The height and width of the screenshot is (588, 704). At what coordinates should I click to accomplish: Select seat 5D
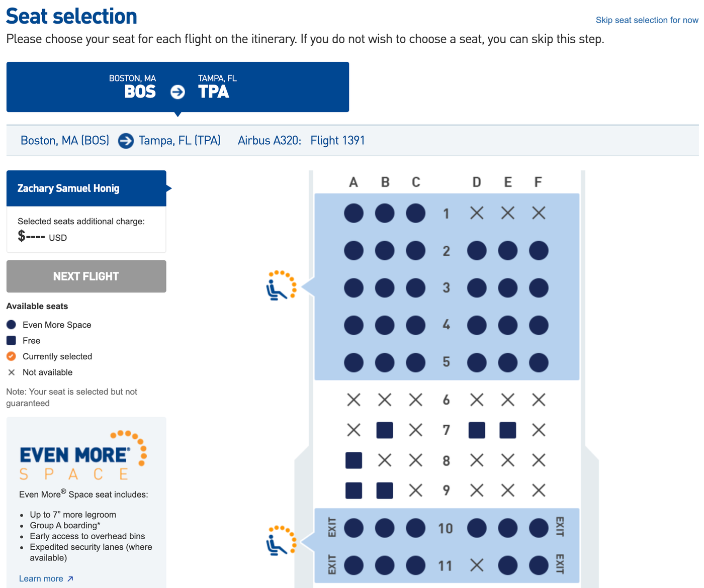[x=477, y=362]
